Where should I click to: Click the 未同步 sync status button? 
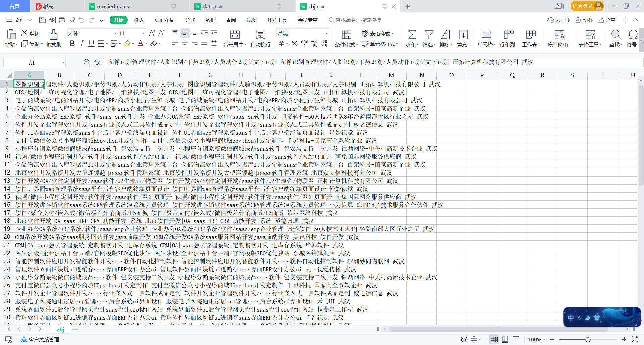559,20
